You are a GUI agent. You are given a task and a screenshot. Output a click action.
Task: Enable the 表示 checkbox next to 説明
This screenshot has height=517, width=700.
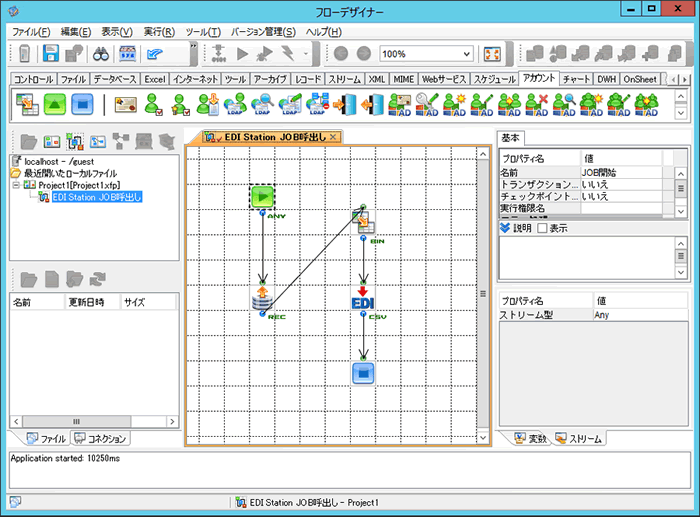tap(543, 228)
